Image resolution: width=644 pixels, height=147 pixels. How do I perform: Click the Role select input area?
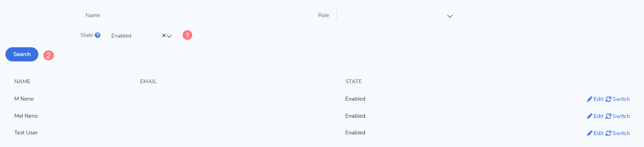(389, 16)
